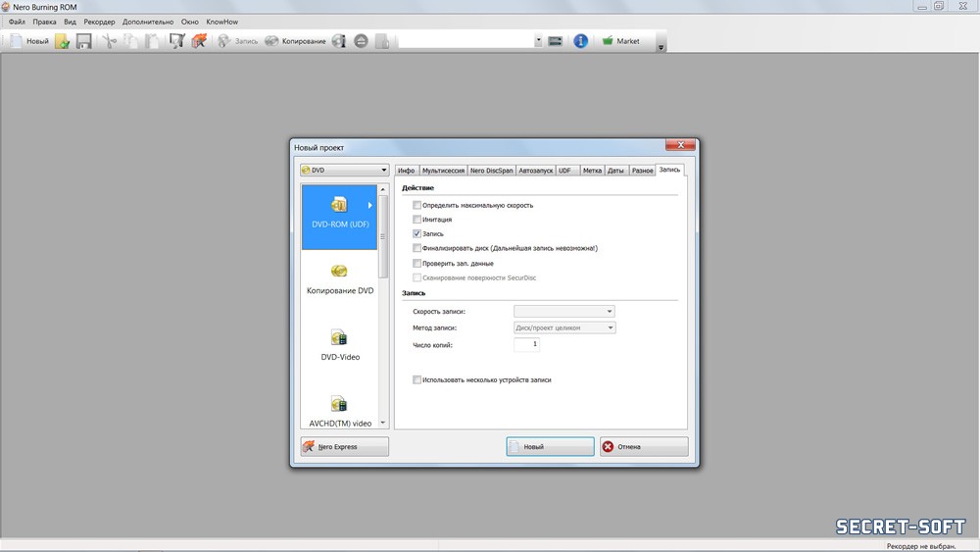980x552 pixels.
Task: Open the Окно menu
Action: (190, 22)
